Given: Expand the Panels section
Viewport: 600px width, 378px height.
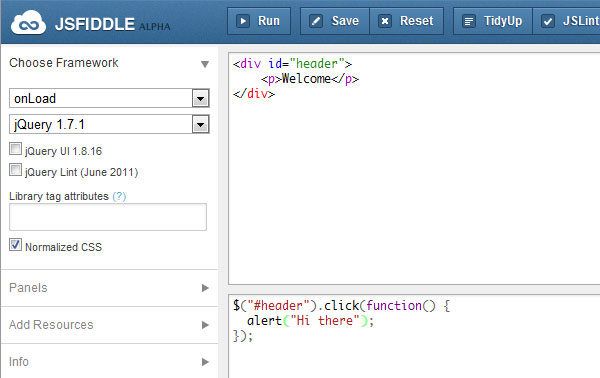Looking at the screenshot, I should click(x=109, y=288).
